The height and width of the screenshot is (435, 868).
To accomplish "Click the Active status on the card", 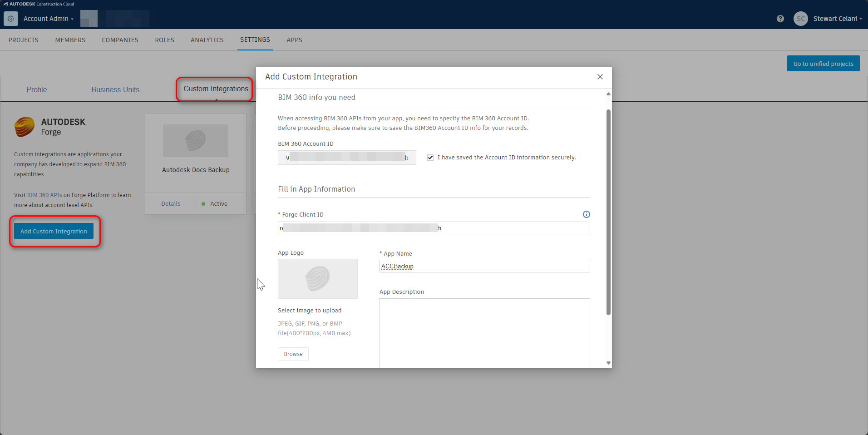I will point(215,204).
